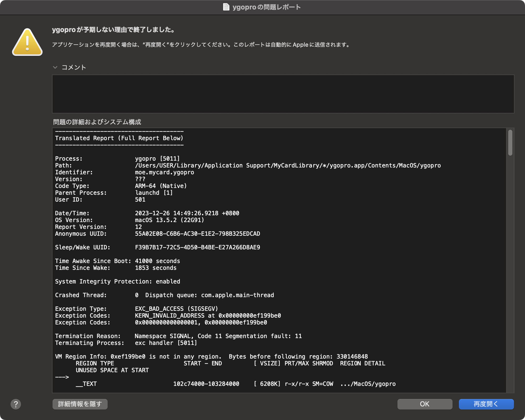Click the User ID value 501
Viewport: 525px width, 420px height.
140,199
